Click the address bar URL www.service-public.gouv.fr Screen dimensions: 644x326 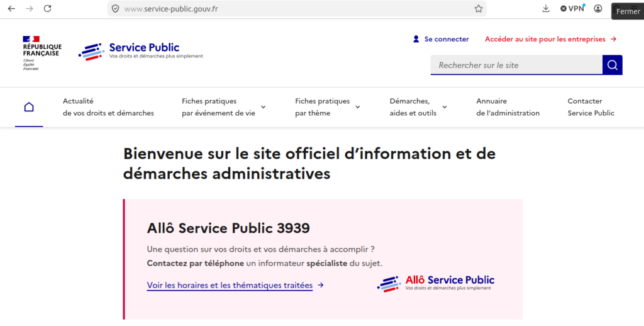(x=171, y=9)
